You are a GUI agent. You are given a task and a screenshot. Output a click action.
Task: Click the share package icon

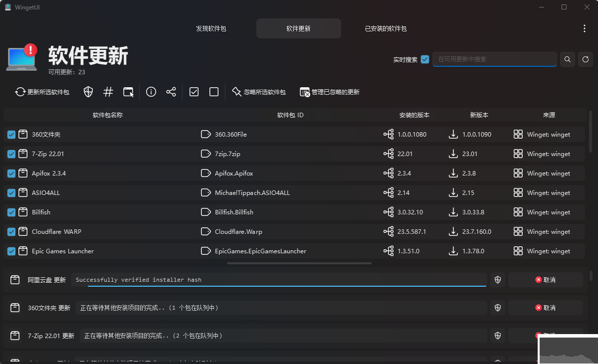[x=171, y=92]
